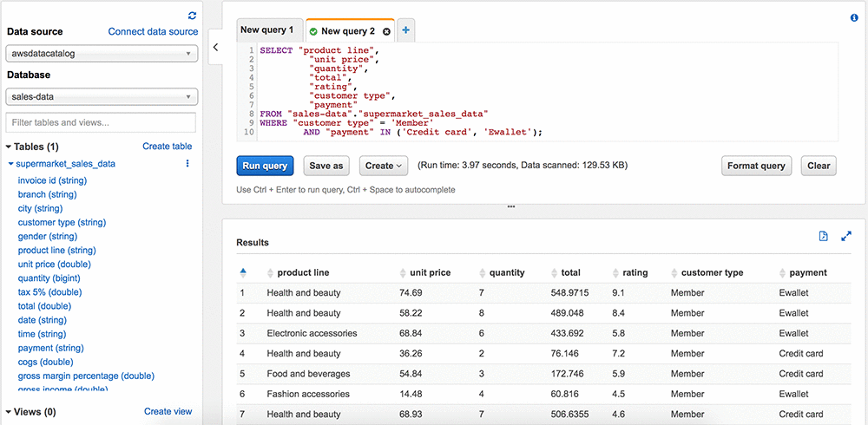The height and width of the screenshot is (425, 868).
Task: Click the Create view link
Action: pos(168,411)
